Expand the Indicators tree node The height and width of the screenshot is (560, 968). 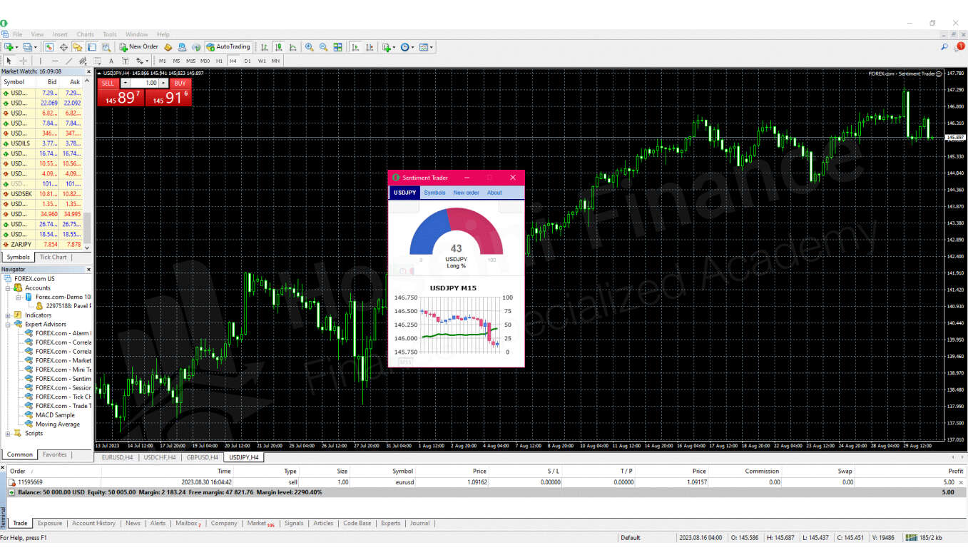tap(8, 315)
